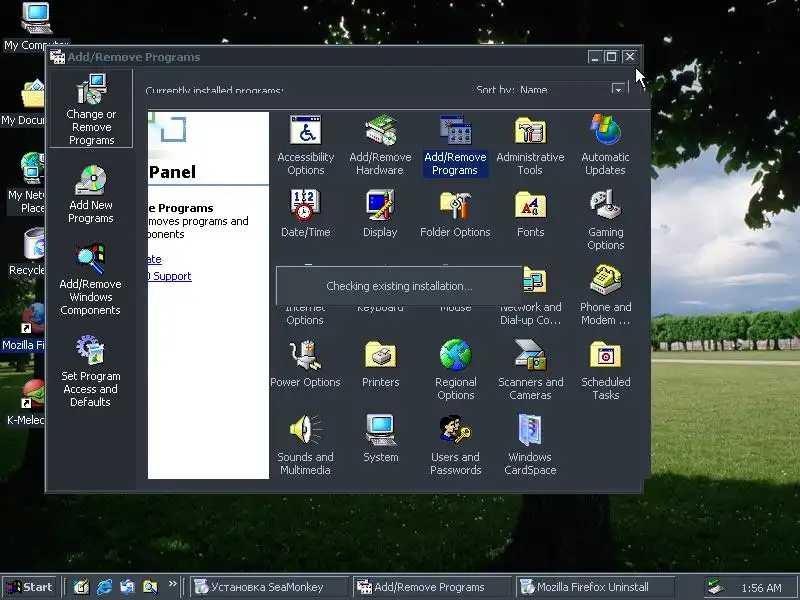Image resolution: width=800 pixels, height=600 pixels.
Task: Select Change or Remove Programs sidebar button
Action: (91, 109)
